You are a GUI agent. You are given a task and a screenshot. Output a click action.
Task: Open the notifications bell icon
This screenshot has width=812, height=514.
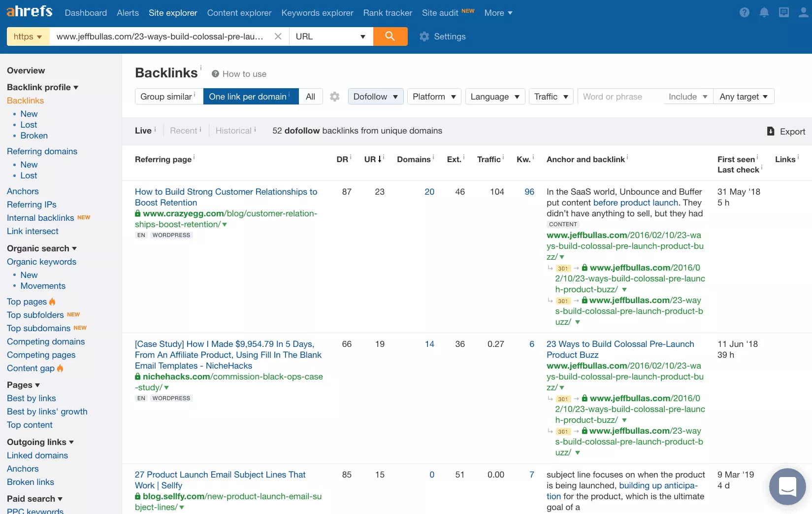click(x=764, y=13)
